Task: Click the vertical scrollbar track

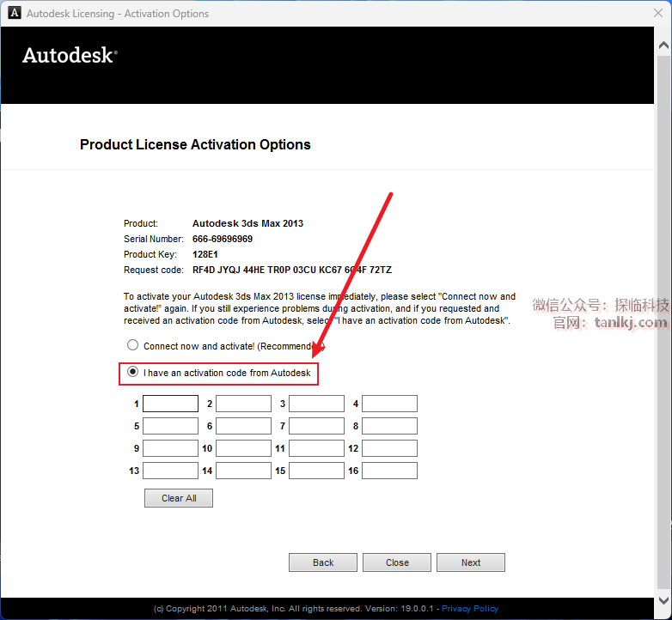Action: point(663,322)
